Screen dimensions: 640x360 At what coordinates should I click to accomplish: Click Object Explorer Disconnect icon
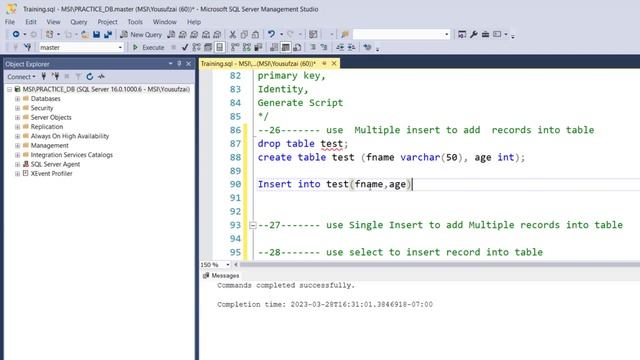56,76
